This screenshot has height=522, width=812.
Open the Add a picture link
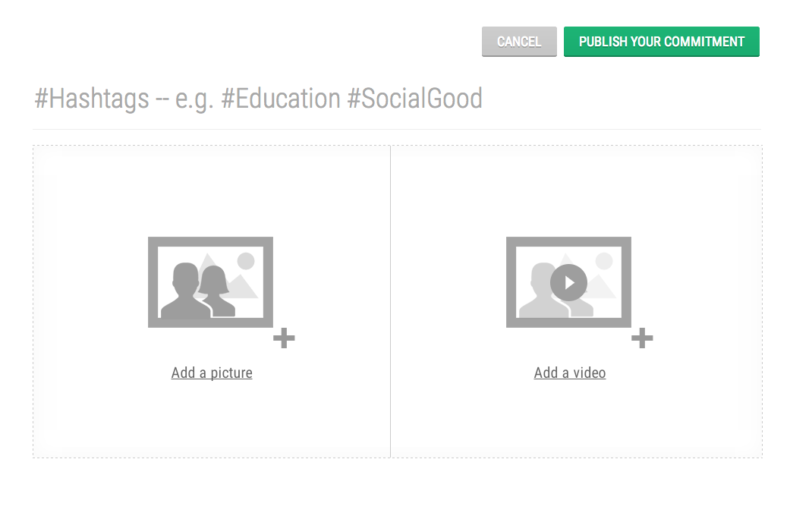point(212,373)
